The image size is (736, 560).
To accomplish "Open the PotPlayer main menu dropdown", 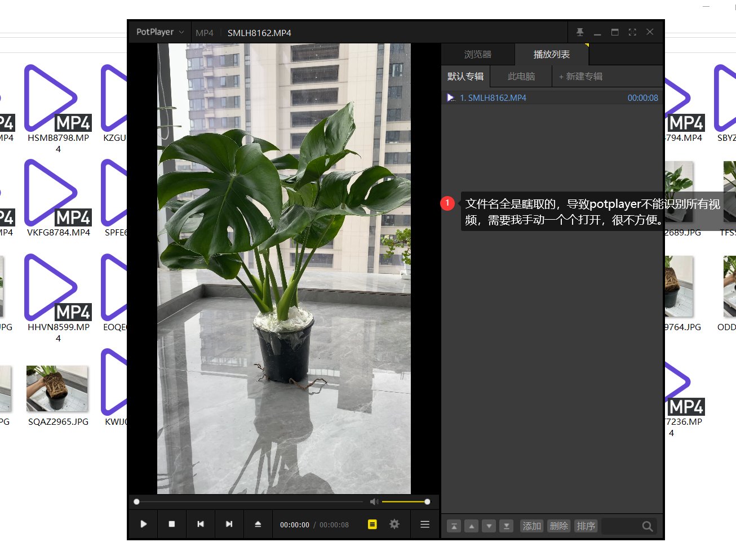I will click(160, 32).
